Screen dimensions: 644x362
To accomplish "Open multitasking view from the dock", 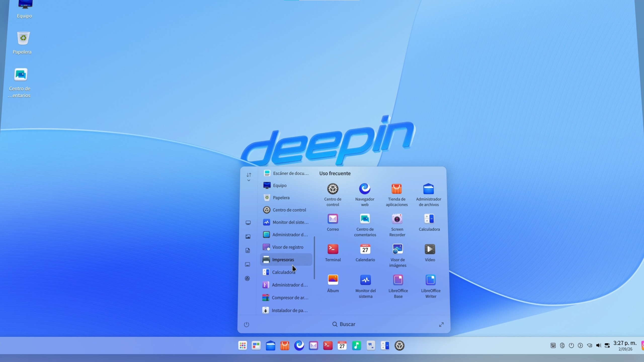I will click(256, 346).
